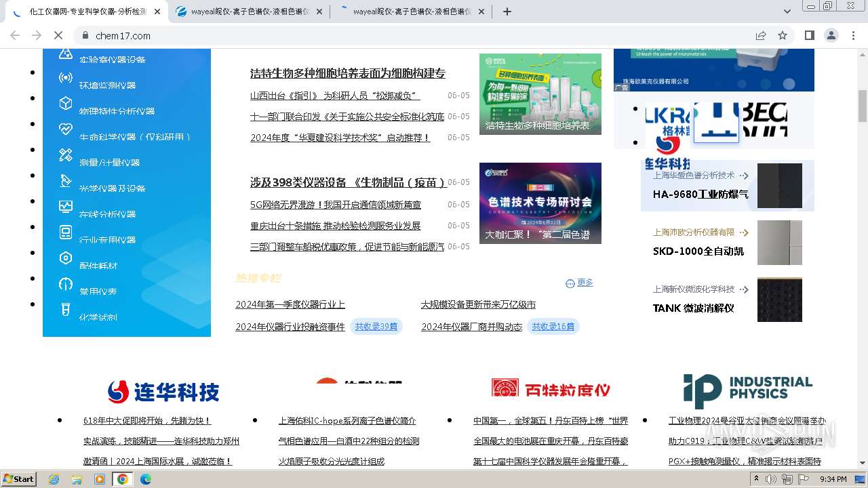
Task: Open Internet Explorer from taskbar
Action: (x=54, y=479)
